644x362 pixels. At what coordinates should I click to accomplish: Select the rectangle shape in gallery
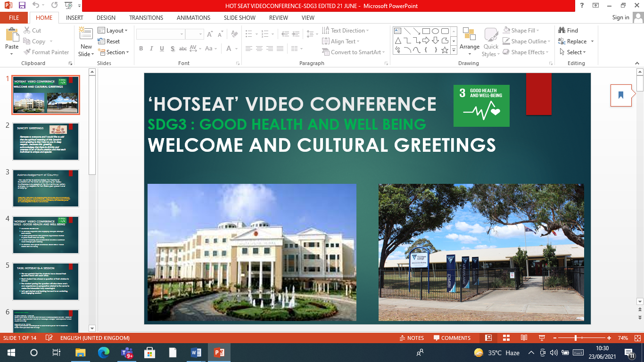click(426, 31)
